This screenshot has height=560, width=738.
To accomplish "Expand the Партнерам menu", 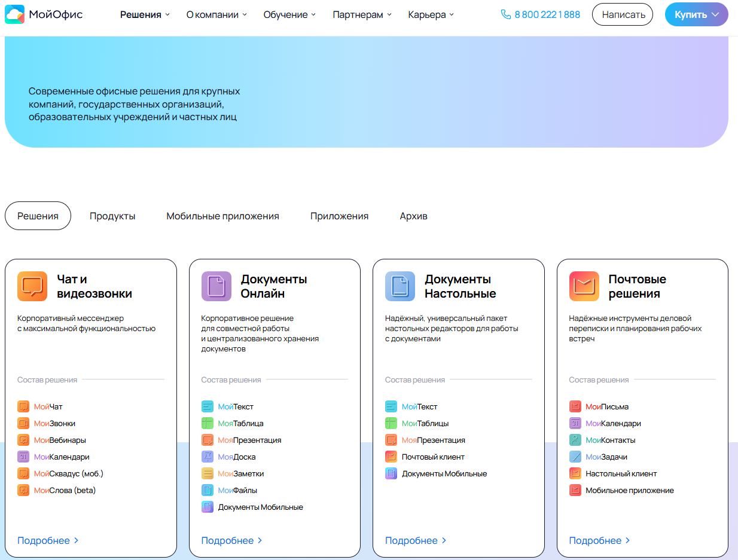I will (362, 14).
